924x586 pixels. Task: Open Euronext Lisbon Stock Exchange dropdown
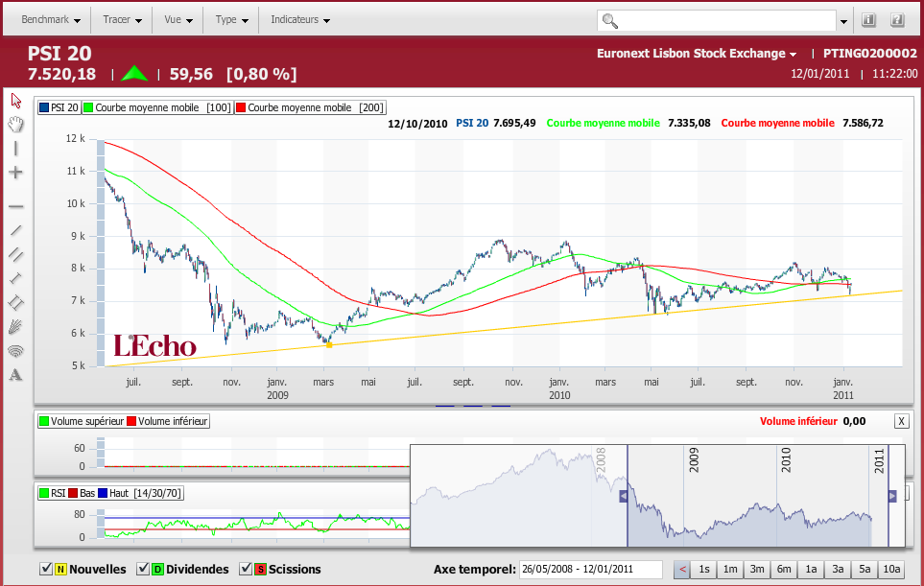[x=697, y=54]
